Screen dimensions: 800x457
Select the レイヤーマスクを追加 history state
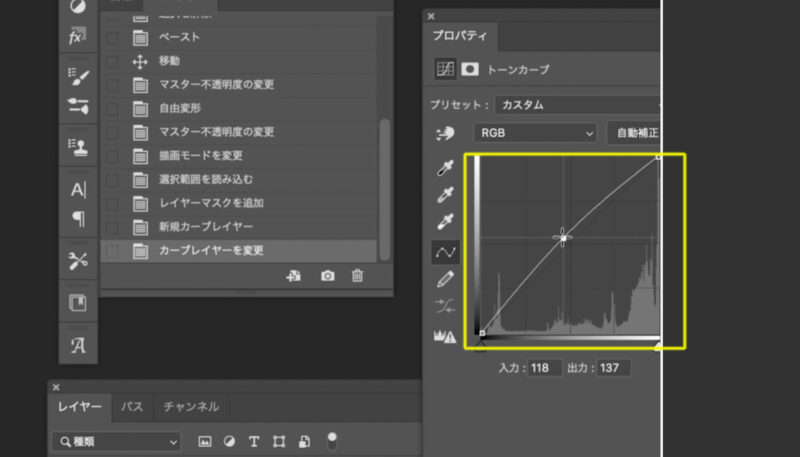click(x=239, y=204)
